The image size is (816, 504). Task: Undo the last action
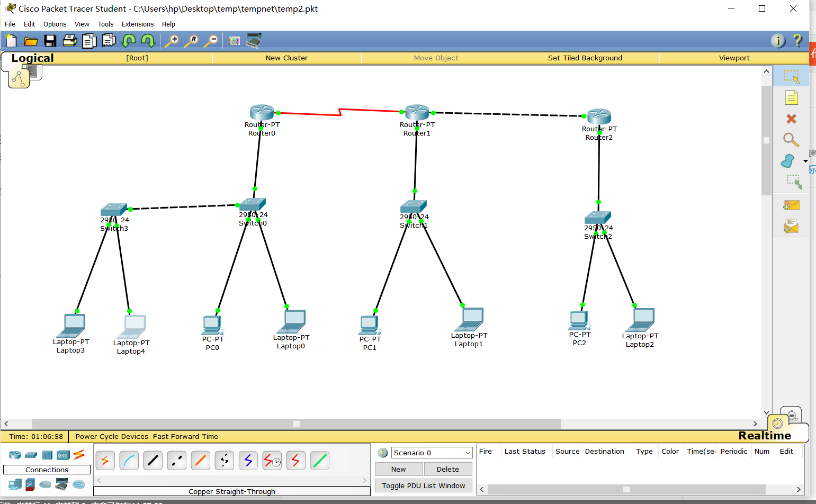pyautogui.click(x=129, y=41)
